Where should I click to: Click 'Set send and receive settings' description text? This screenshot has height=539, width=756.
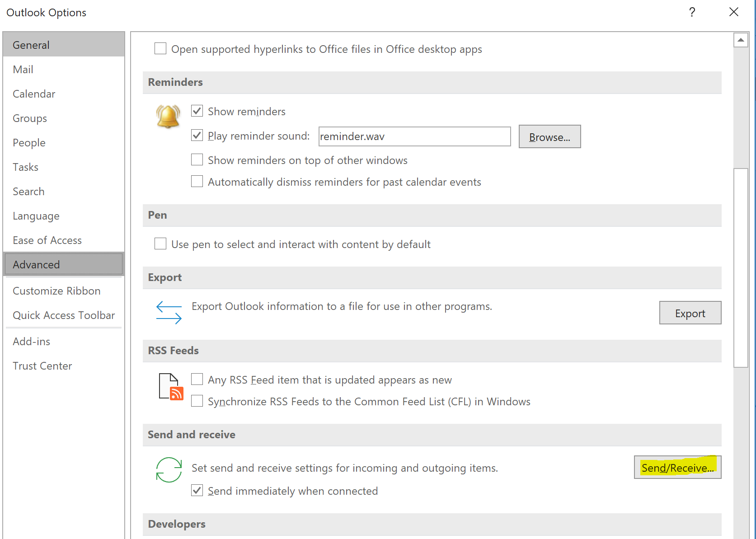click(345, 468)
